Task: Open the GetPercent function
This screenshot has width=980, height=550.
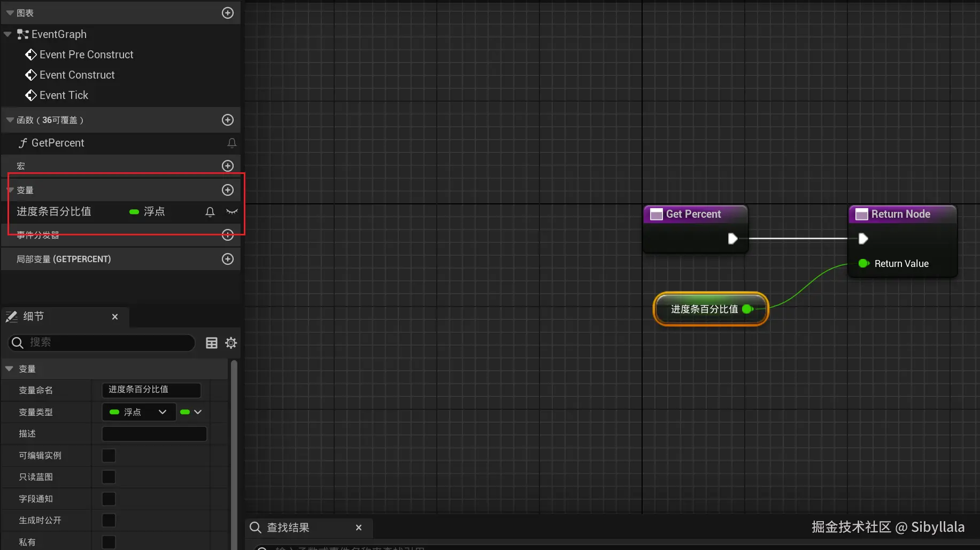Action: [58, 143]
